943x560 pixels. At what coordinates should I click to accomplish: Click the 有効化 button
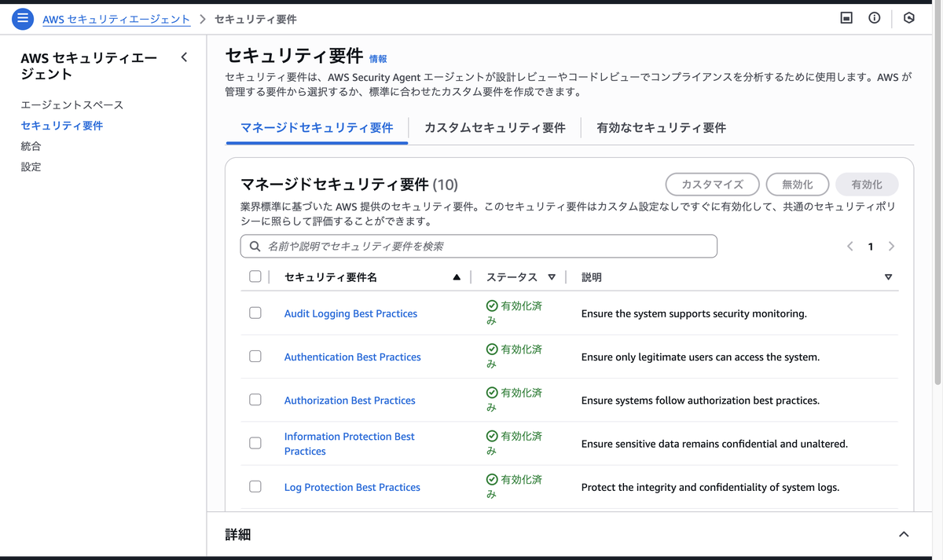coord(867,185)
